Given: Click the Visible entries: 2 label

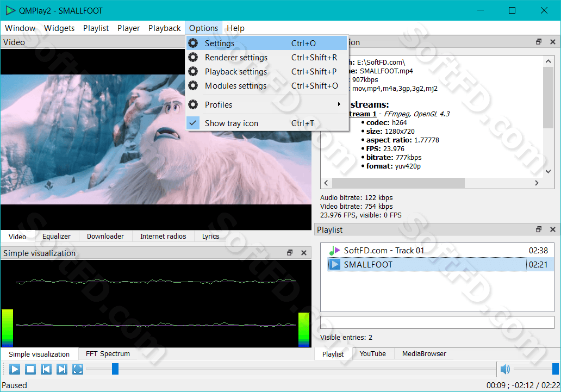Looking at the screenshot, I should pyautogui.click(x=346, y=338).
